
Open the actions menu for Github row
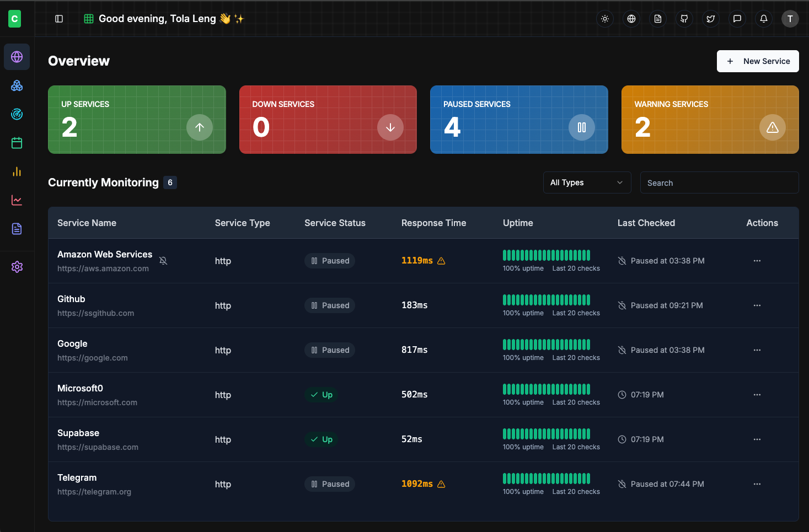tap(757, 305)
